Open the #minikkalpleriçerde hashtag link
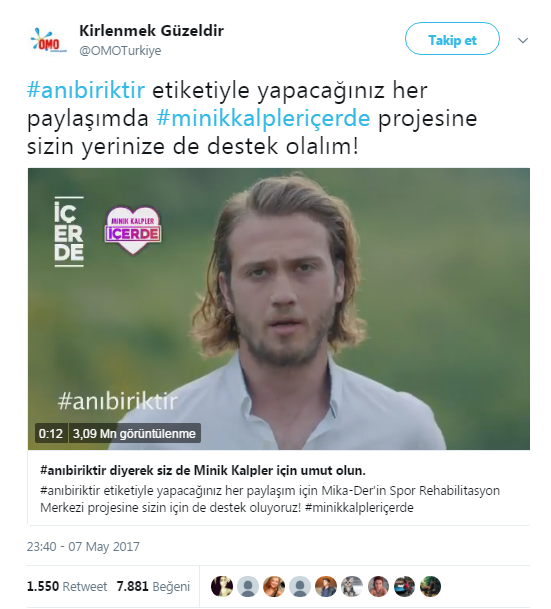The width and height of the screenshot is (551, 609). [263, 118]
